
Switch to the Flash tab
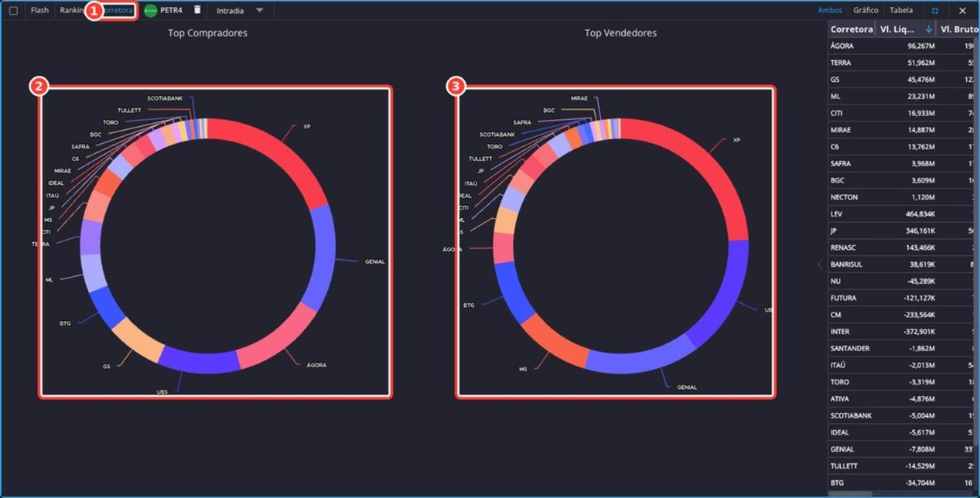(40, 11)
